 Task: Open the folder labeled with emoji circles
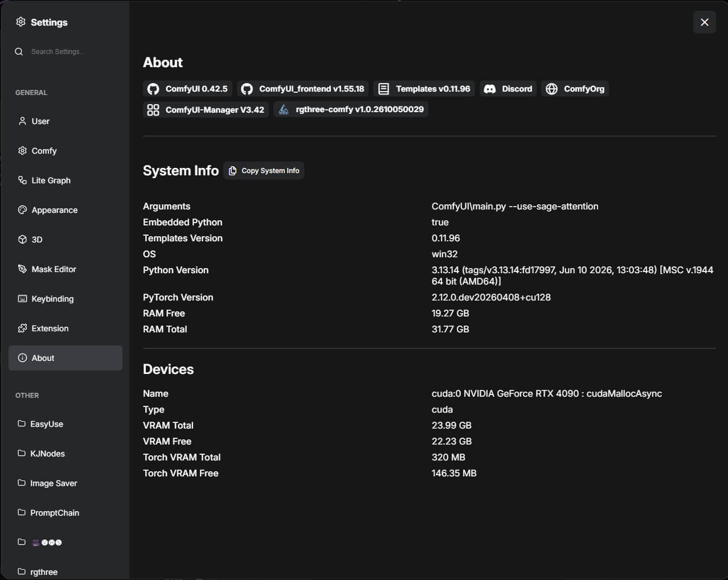click(66, 542)
